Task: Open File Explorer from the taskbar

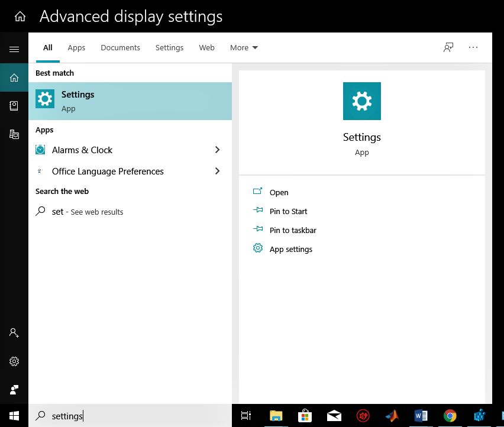Action: [x=276, y=416]
